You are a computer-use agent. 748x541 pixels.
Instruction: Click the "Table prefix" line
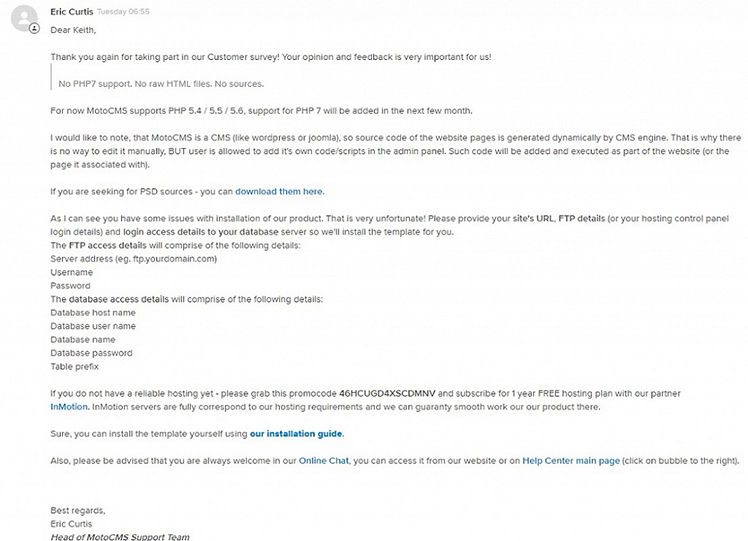coord(74,366)
